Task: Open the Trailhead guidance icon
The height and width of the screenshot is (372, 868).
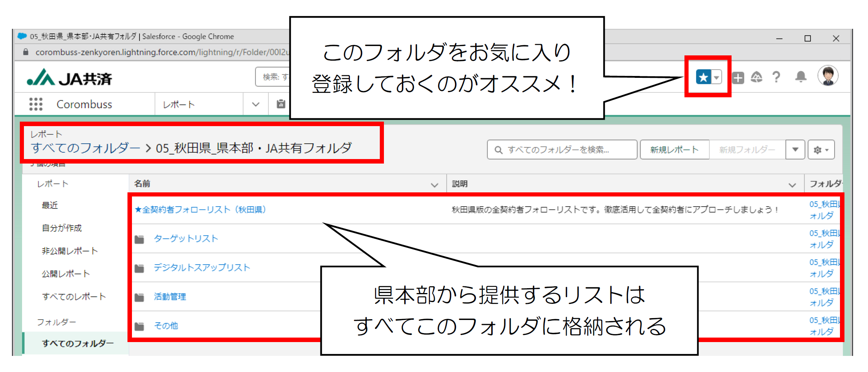Action: (x=756, y=77)
